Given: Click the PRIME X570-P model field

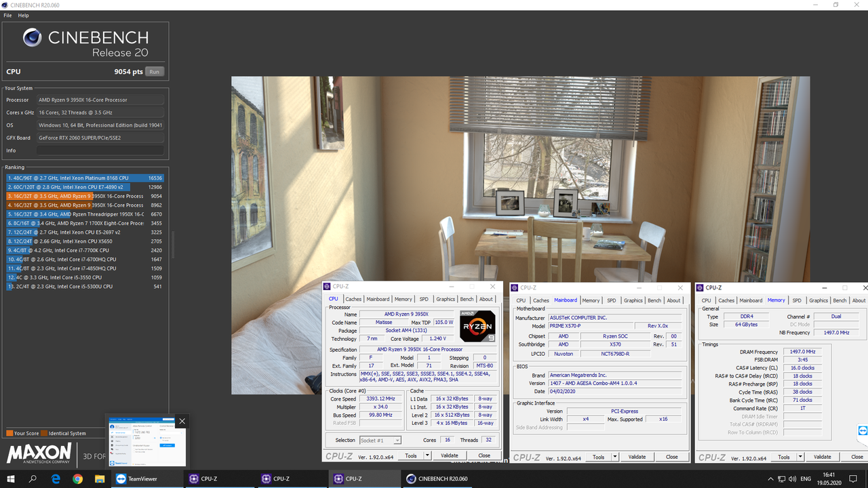Looking at the screenshot, I should 591,326.
